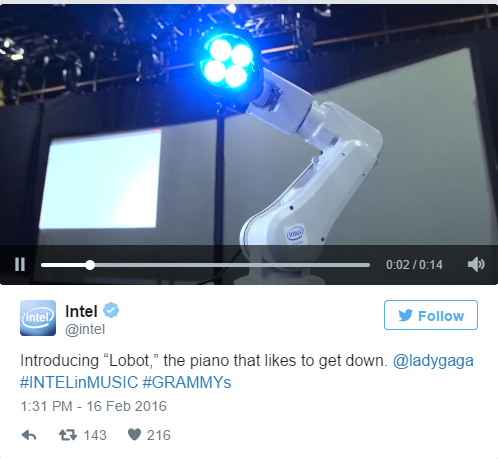Click the 143 retweet count

tap(95, 435)
